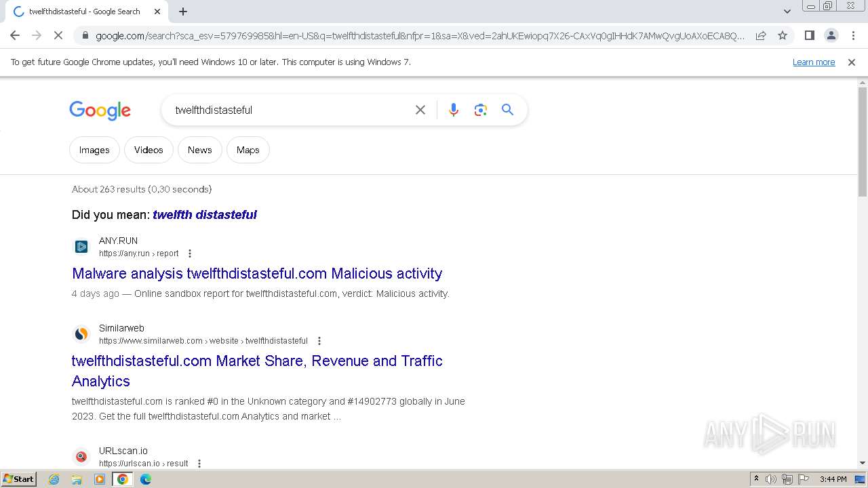
Task: Open the Action Center flag icon
Action: click(803, 479)
